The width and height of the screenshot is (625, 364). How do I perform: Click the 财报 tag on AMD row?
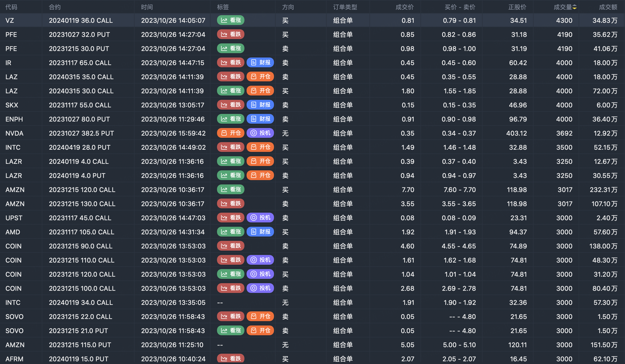(260, 232)
